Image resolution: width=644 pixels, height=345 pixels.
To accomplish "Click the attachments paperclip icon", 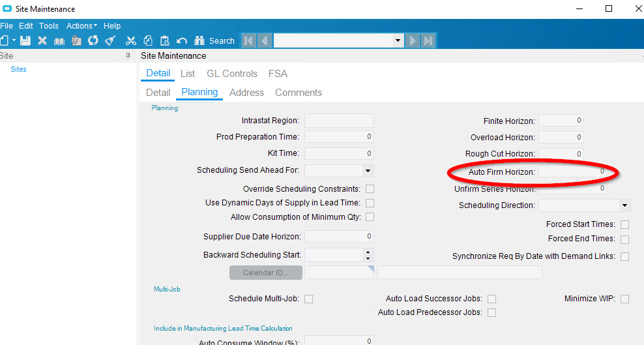I will click(x=76, y=40).
